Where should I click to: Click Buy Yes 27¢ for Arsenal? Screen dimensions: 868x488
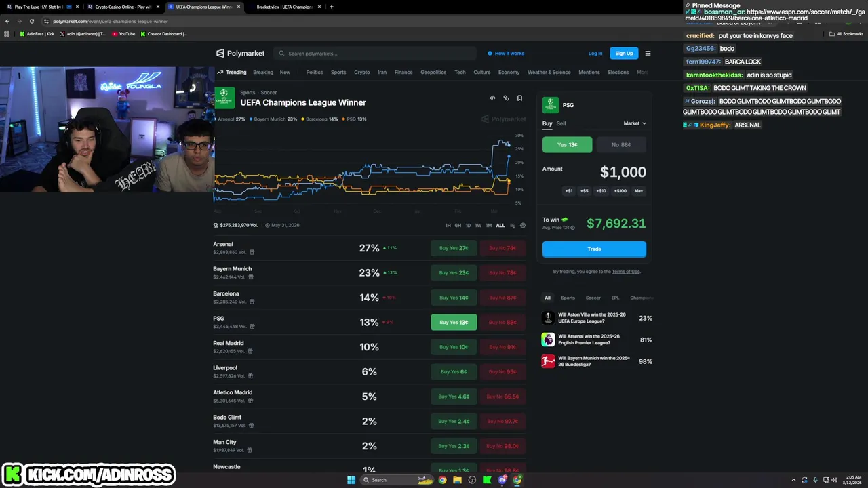pyautogui.click(x=454, y=248)
